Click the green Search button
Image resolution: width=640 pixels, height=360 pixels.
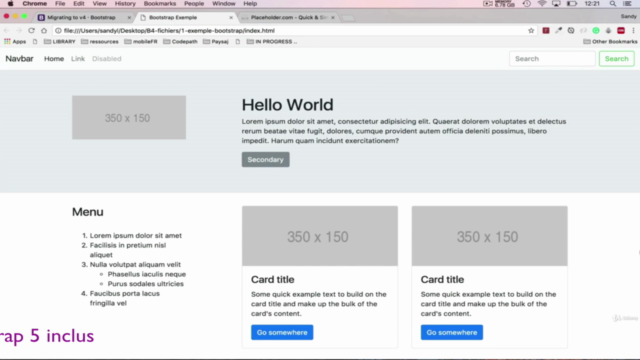coord(617,59)
